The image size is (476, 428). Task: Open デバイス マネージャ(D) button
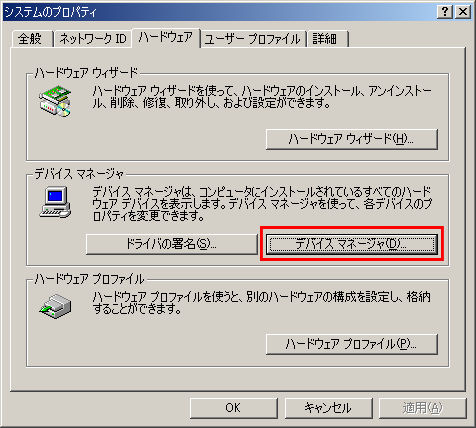point(351,244)
